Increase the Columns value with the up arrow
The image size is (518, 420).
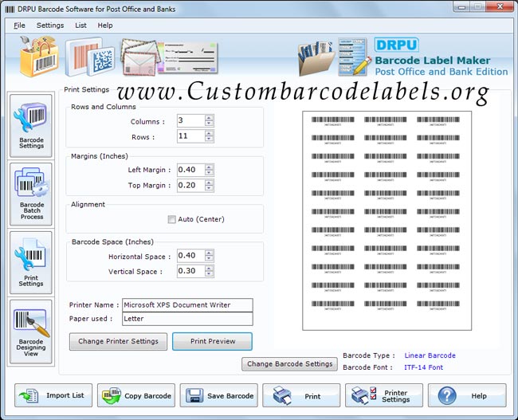tap(209, 118)
